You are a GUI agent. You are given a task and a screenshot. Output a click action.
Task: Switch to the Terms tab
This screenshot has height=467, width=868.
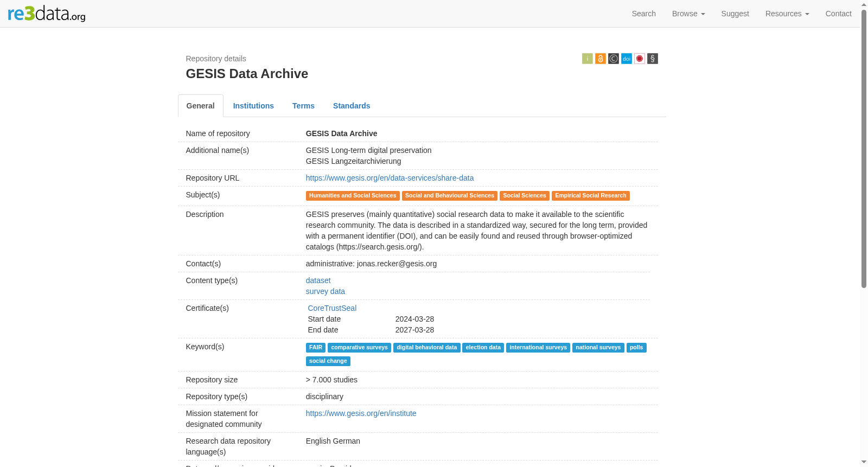click(x=303, y=106)
